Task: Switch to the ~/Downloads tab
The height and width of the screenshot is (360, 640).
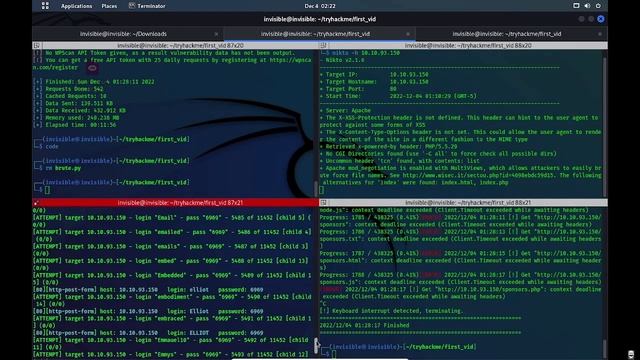Action: click(123, 34)
